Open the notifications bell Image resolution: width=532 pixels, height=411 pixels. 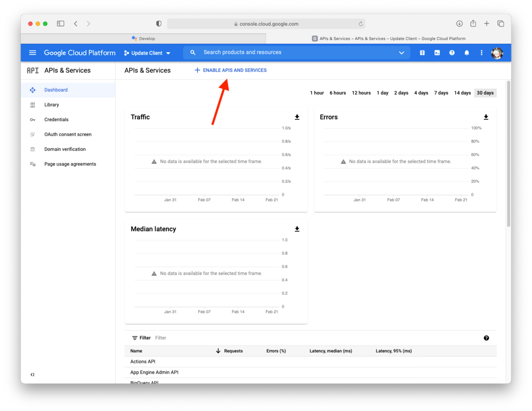coord(467,53)
